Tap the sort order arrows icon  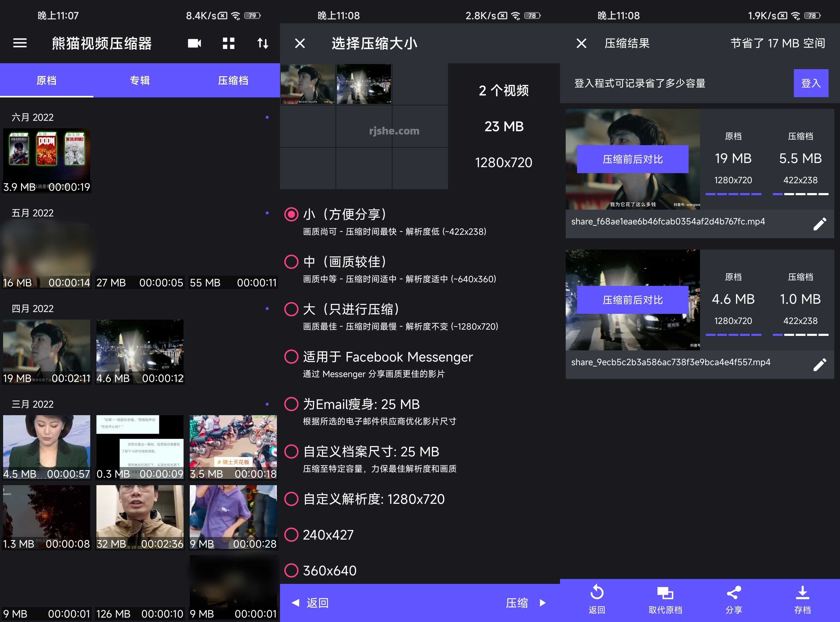point(263,43)
